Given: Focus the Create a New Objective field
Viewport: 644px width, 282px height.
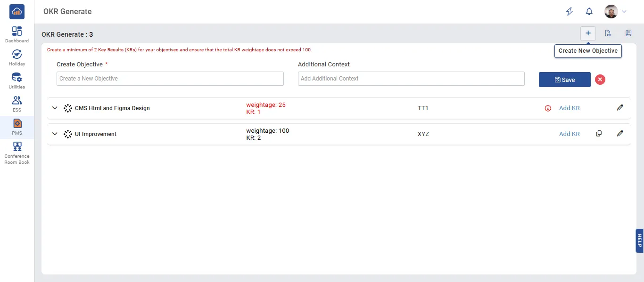Looking at the screenshot, I should tap(170, 79).
